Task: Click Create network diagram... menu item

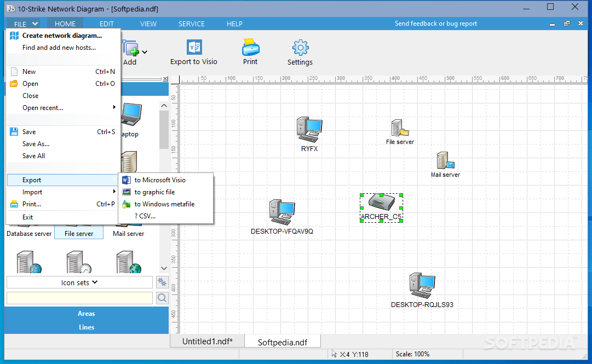Action: 63,36
